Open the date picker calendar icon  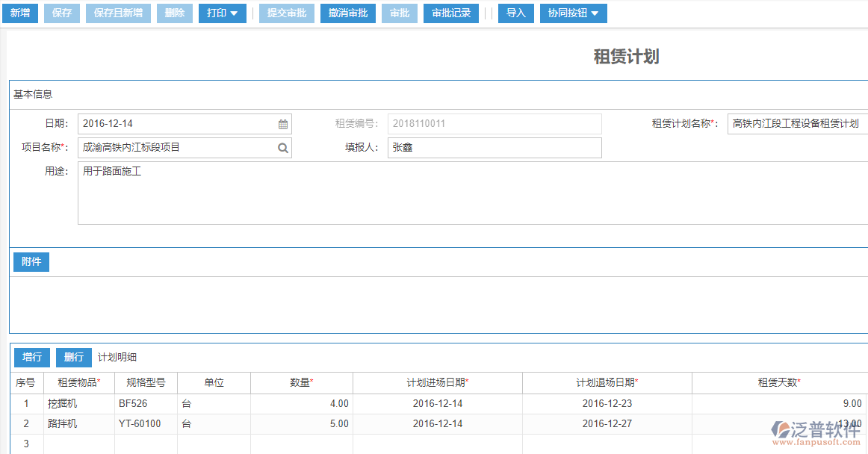click(283, 124)
